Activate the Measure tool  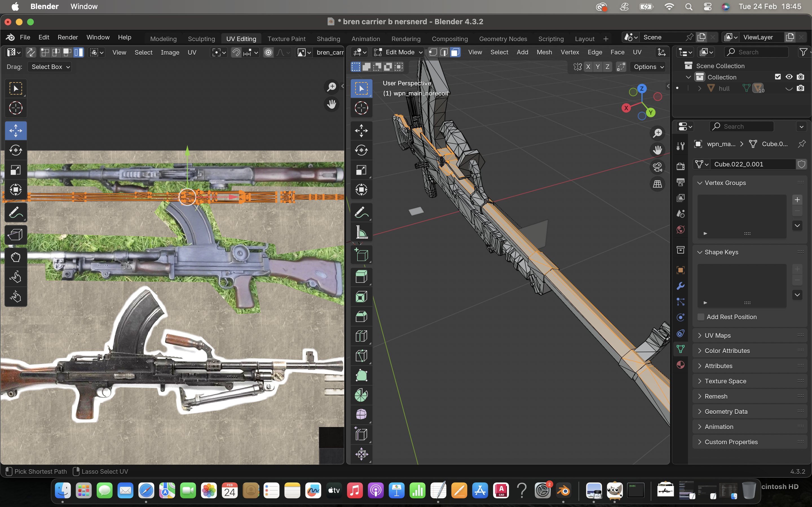coord(361,232)
